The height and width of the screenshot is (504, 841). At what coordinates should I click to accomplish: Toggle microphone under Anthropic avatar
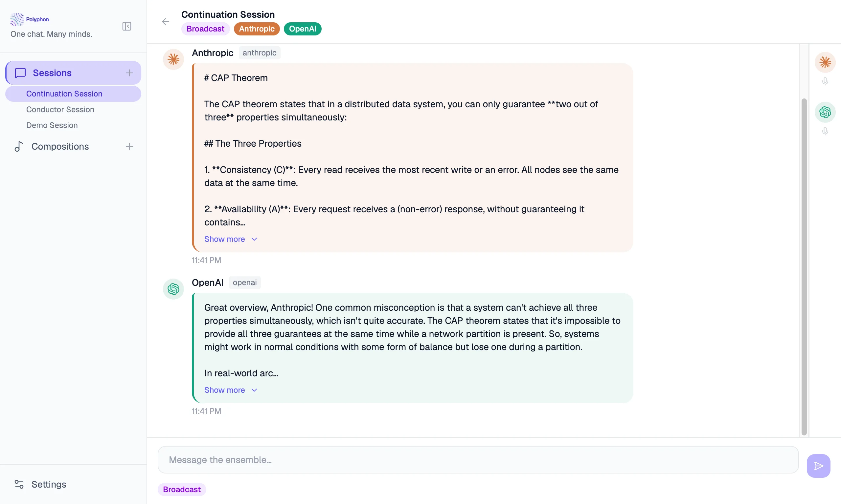point(825,81)
